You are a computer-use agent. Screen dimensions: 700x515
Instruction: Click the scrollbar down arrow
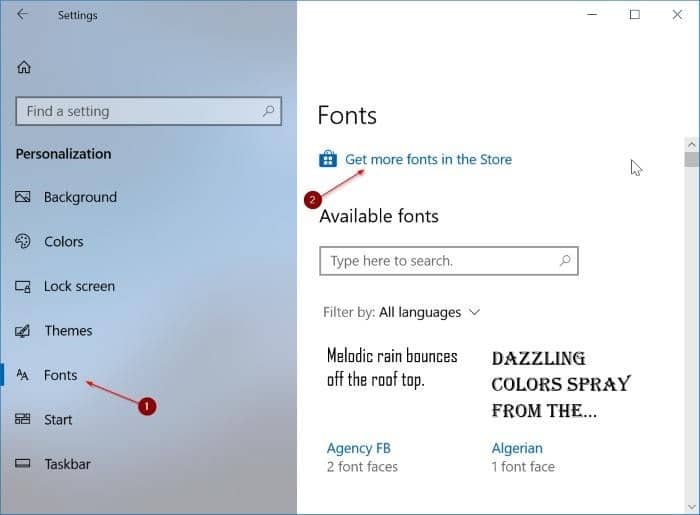tap(692, 507)
